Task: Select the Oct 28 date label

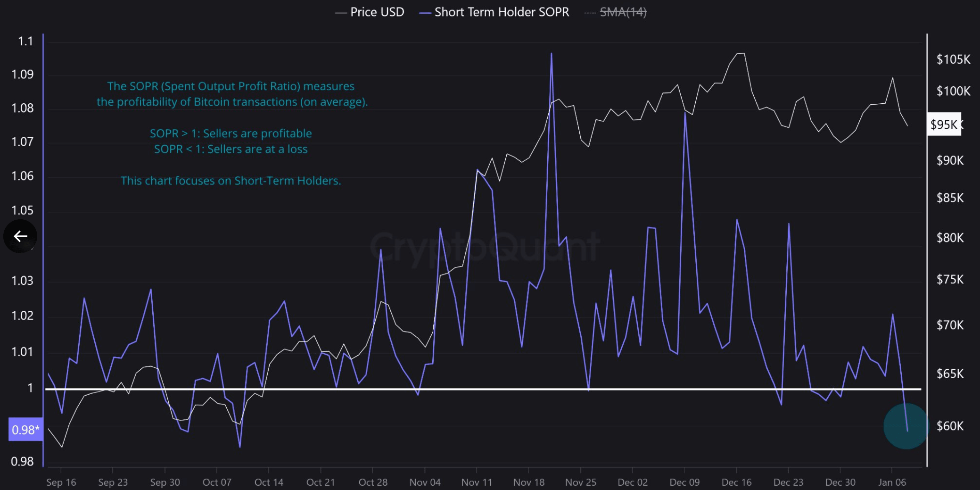Action: pyautogui.click(x=373, y=482)
